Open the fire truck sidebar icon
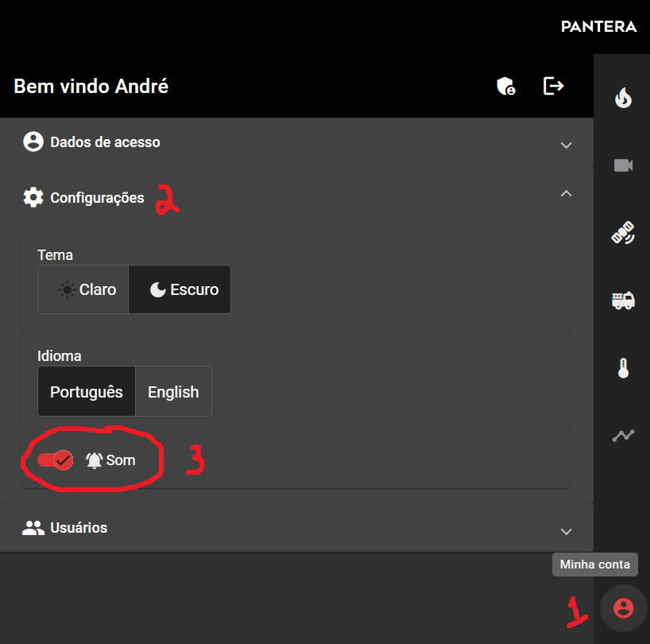Screen dimensions: 650x644 point(623,301)
